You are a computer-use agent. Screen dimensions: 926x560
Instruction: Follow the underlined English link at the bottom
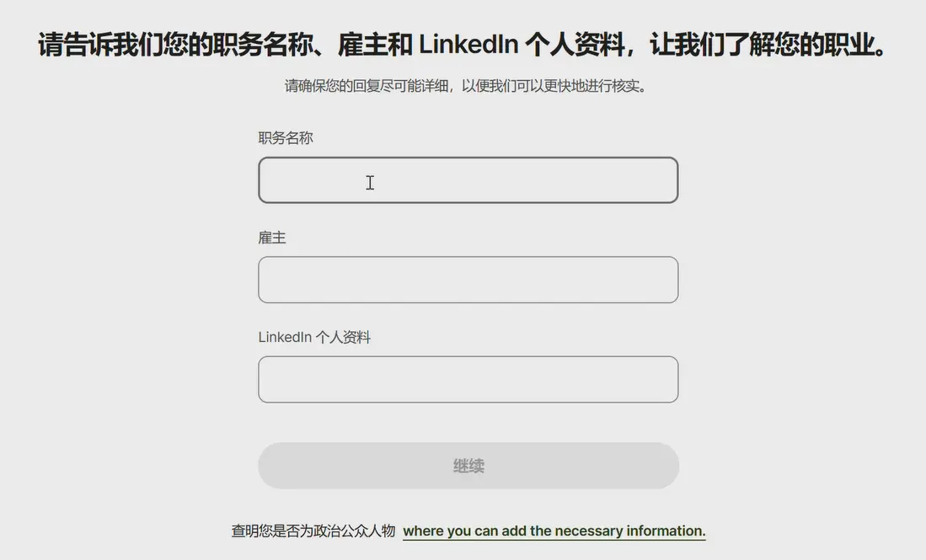(554, 531)
